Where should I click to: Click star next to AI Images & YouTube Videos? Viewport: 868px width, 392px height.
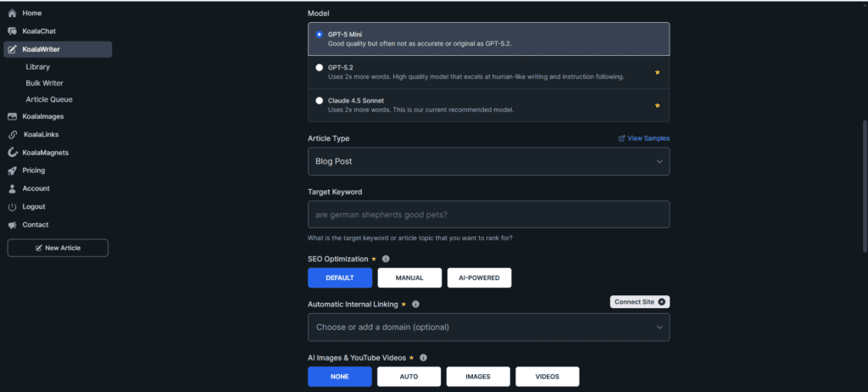pyautogui.click(x=411, y=358)
